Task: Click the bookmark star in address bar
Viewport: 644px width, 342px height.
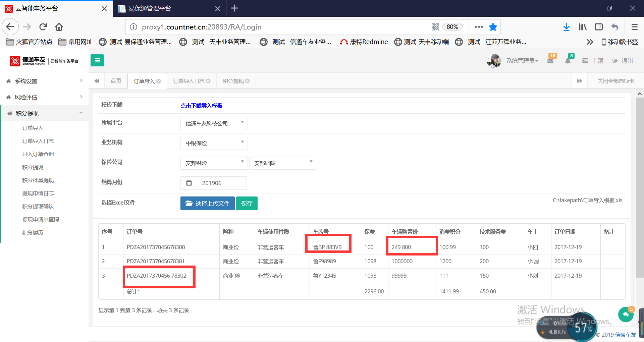Action: 493,27
